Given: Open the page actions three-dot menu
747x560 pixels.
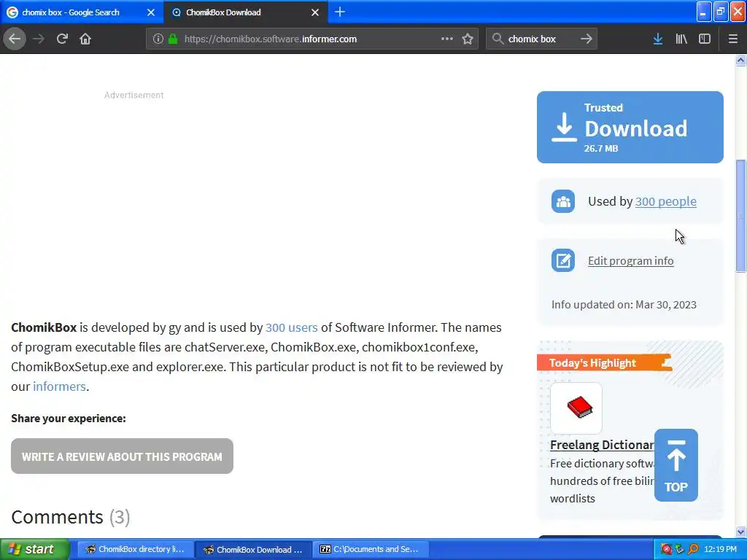Looking at the screenshot, I should pos(447,39).
